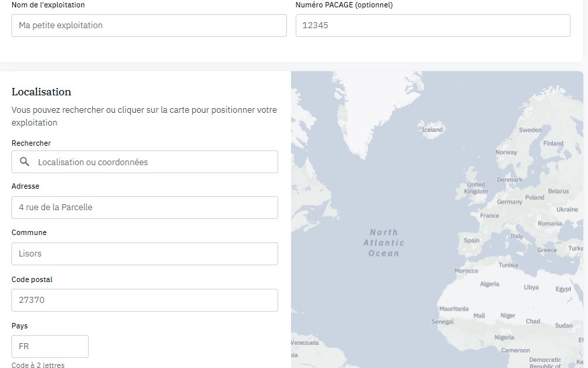Image resolution: width=588 pixels, height=368 pixels.
Task: Select Morocco on the map
Action: [466, 271]
